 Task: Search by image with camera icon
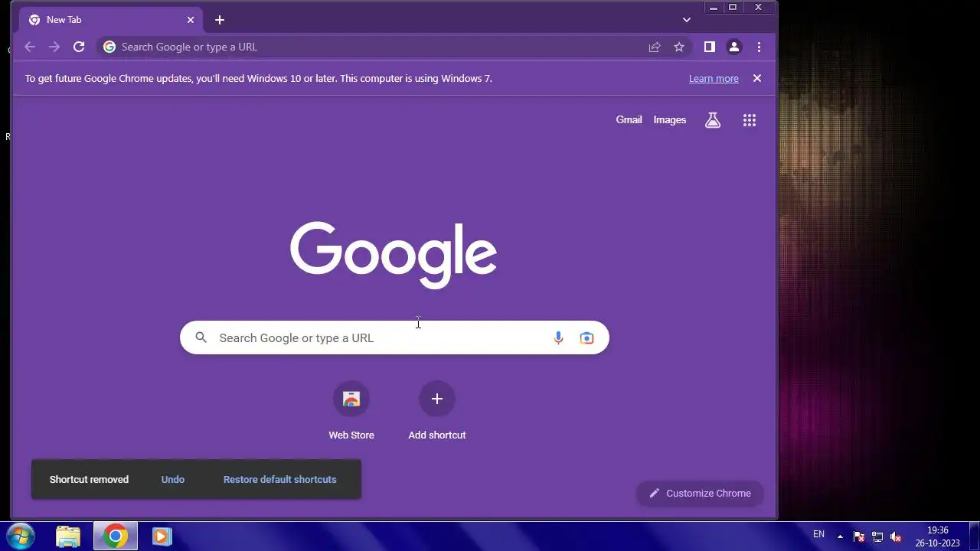(x=586, y=337)
